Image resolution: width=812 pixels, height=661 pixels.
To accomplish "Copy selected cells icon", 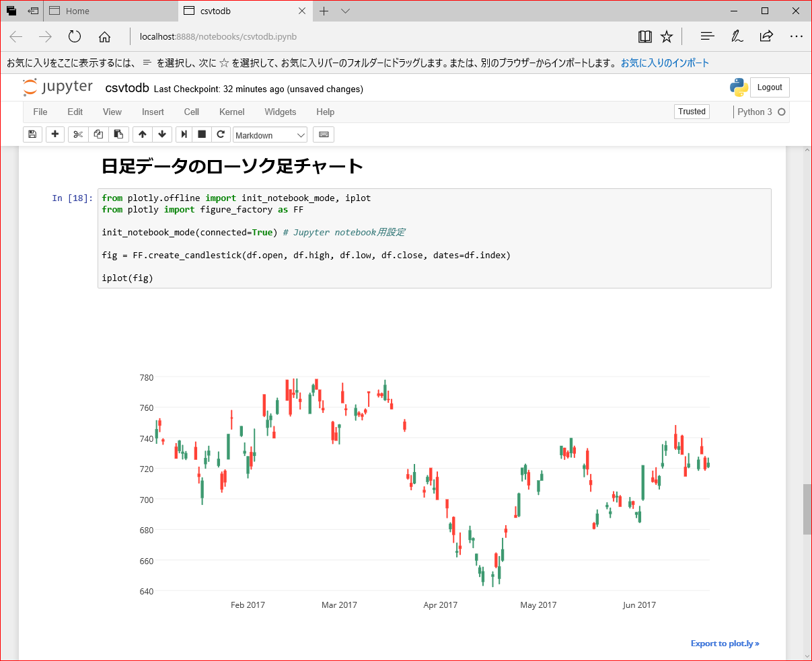I will (x=98, y=134).
